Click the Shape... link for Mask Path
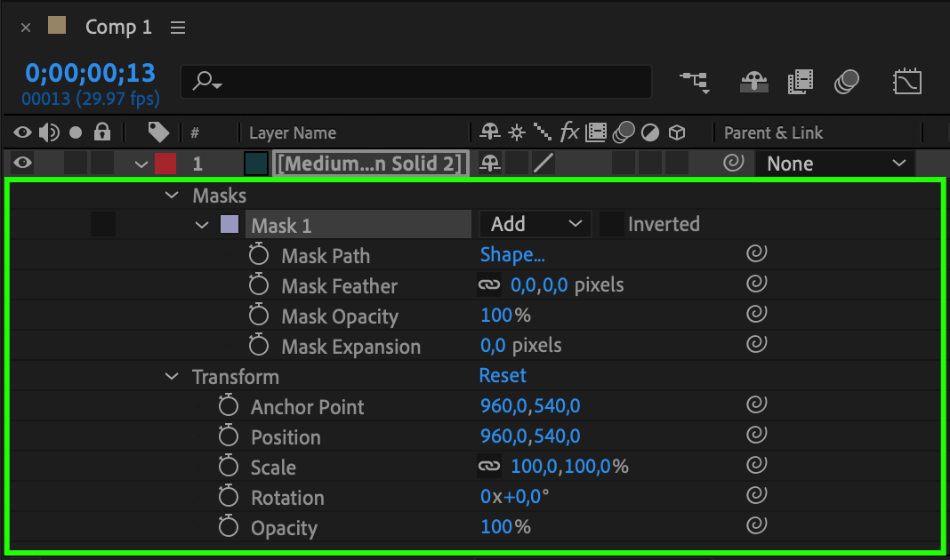This screenshot has height=560, width=950. tap(512, 255)
